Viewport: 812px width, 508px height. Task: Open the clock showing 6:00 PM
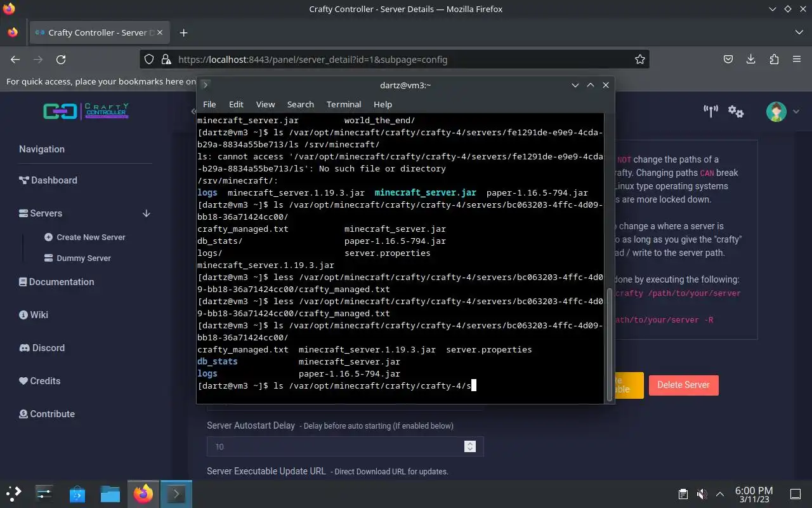[x=754, y=494]
